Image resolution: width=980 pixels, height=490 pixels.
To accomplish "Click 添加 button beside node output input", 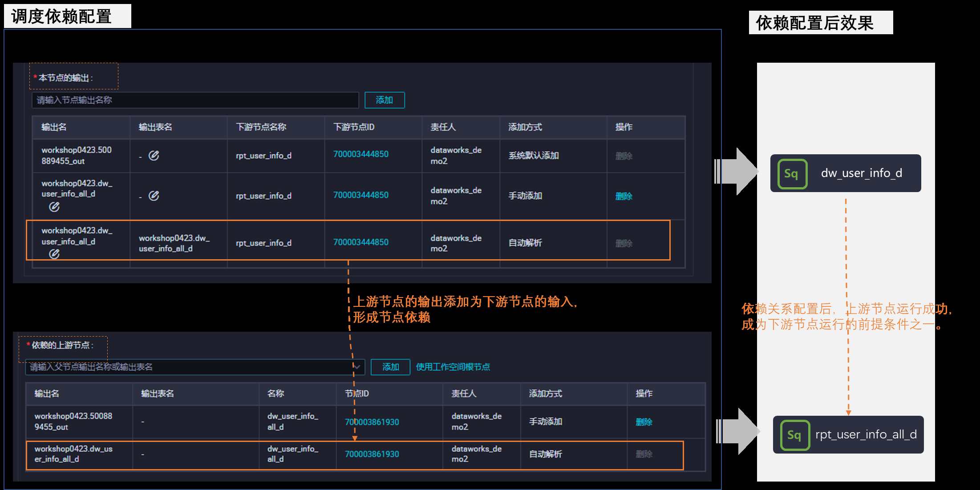I will (x=384, y=100).
